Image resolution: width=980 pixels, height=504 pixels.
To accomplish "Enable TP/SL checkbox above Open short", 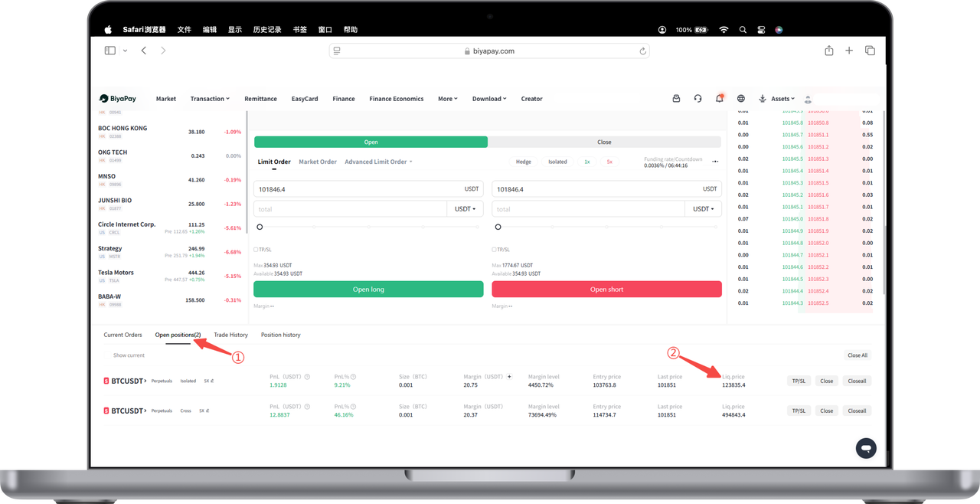I will 494,250.
